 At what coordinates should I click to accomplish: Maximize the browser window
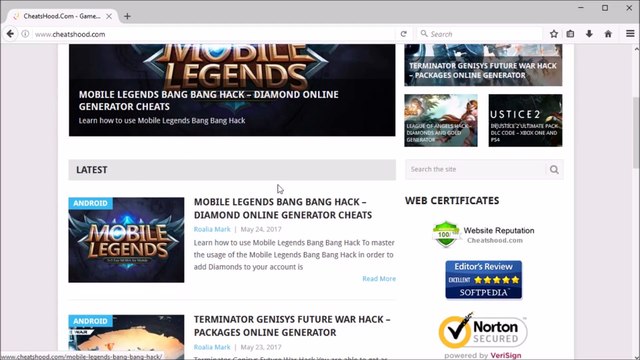pyautogui.click(x=605, y=8)
